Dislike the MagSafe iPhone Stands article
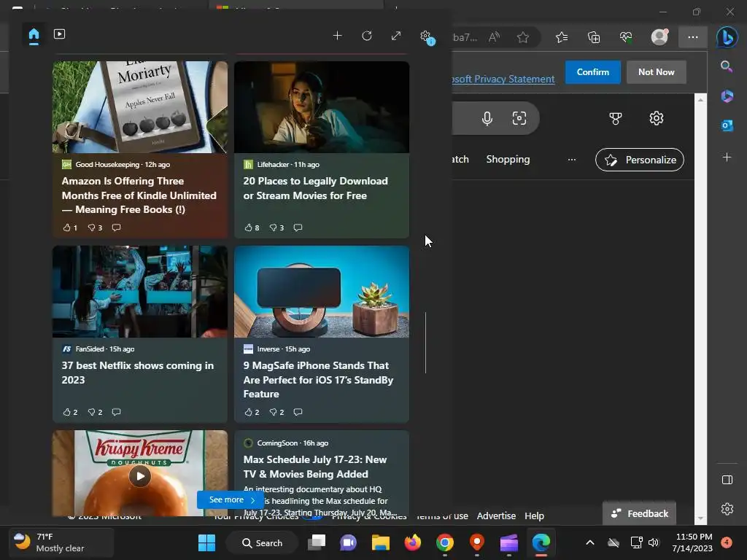Image resolution: width=747 pixels, height=560 pixels. (x=276, y=412)
